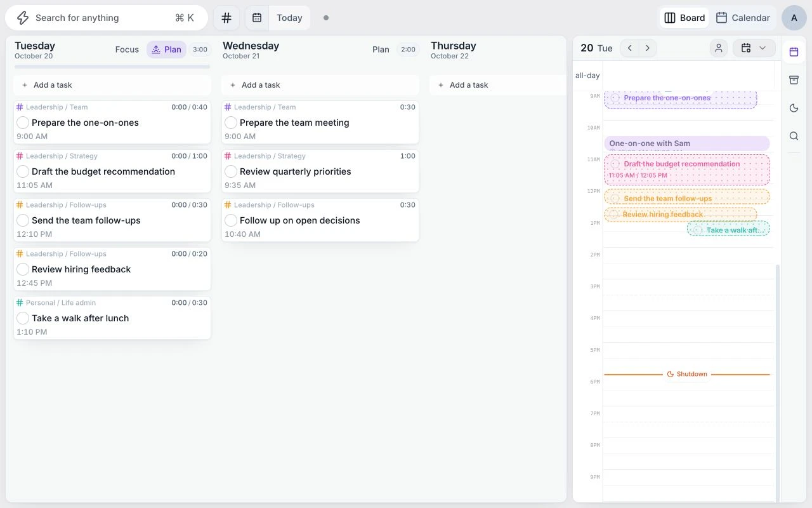Open the moon shutdown sidebar icon

point(794,108)
